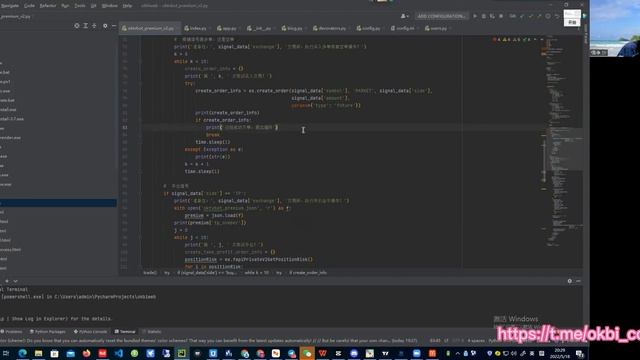Open the Python Packages tool window
This screenshot has height=360, width=640.
point(48,331)
